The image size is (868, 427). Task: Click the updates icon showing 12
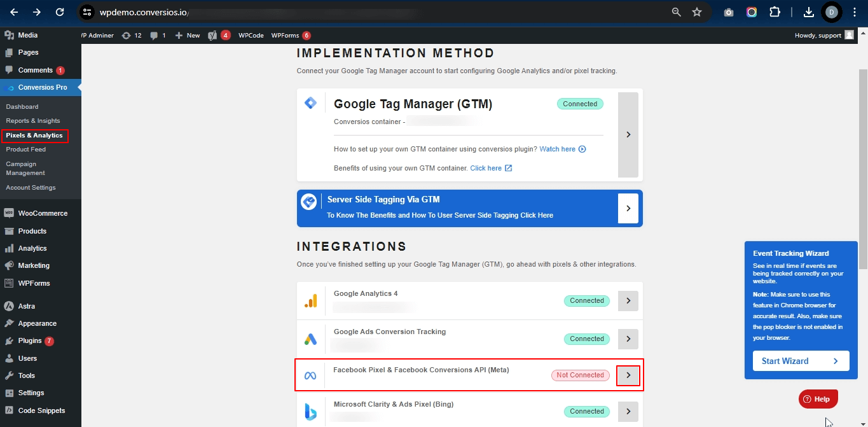click(132, 36)
